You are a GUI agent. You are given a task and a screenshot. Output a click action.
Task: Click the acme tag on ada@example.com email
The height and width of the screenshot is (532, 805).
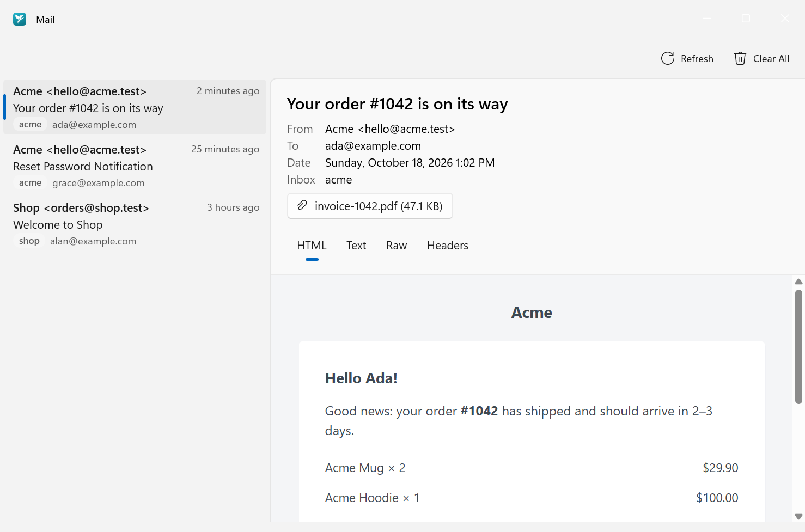point(30,125)
